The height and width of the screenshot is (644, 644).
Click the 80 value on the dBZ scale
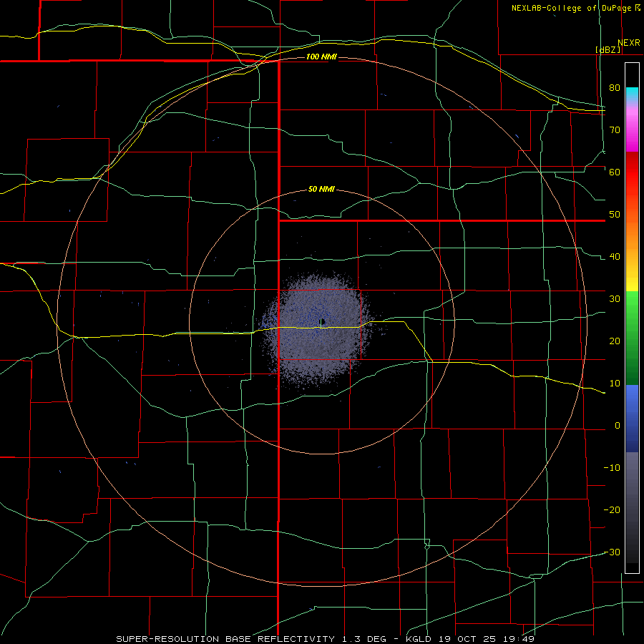point(615,87)
